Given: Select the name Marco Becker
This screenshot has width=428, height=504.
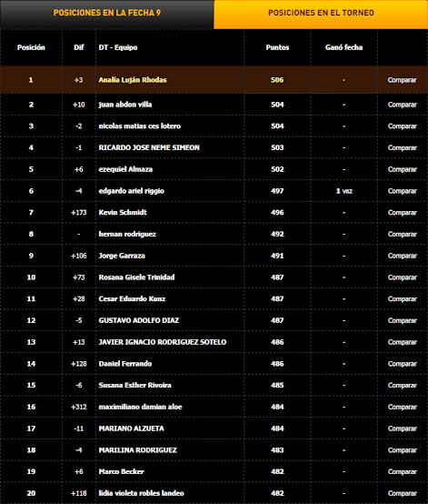Looking at the screenshot, I should [122, 471].
